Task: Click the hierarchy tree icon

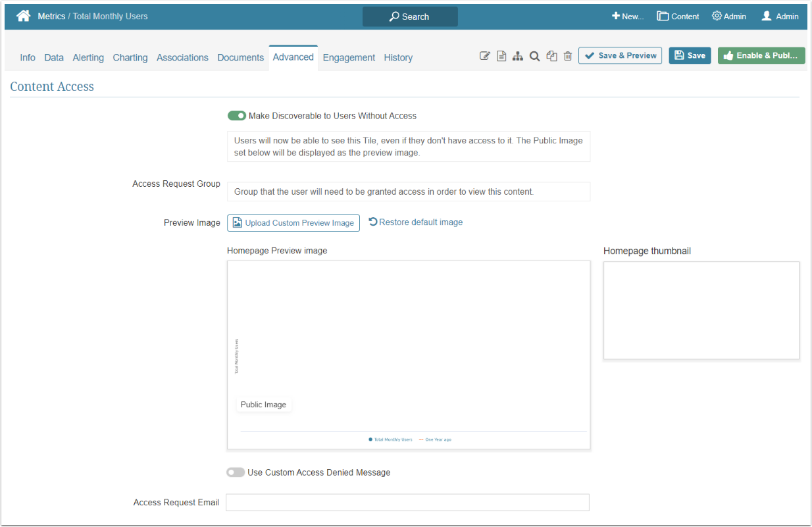Action: (x=518, y=57)
